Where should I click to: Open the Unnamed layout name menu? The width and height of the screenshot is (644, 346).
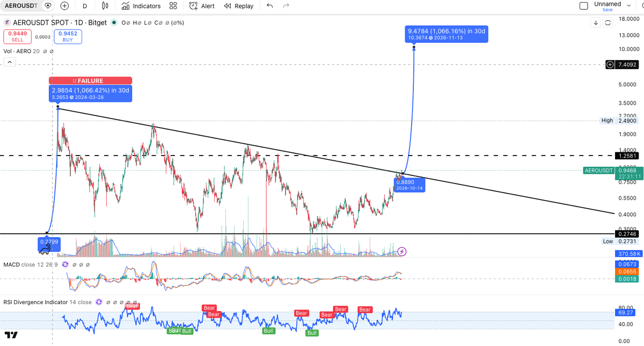click(x=608, y=4)
